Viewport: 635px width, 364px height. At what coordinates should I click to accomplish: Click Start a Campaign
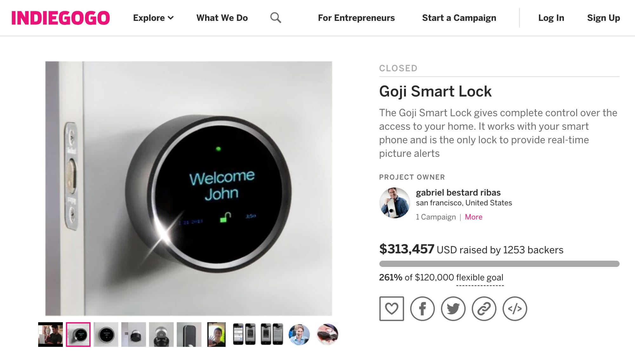pyautogui.click(x=459, y=18)
